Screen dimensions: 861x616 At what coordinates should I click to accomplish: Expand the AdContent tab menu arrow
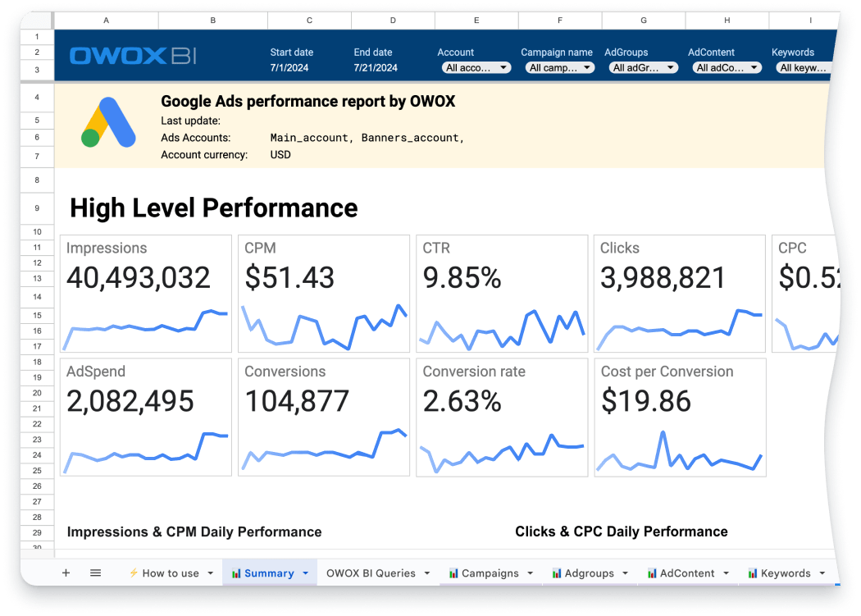click(x=727, y=573)
